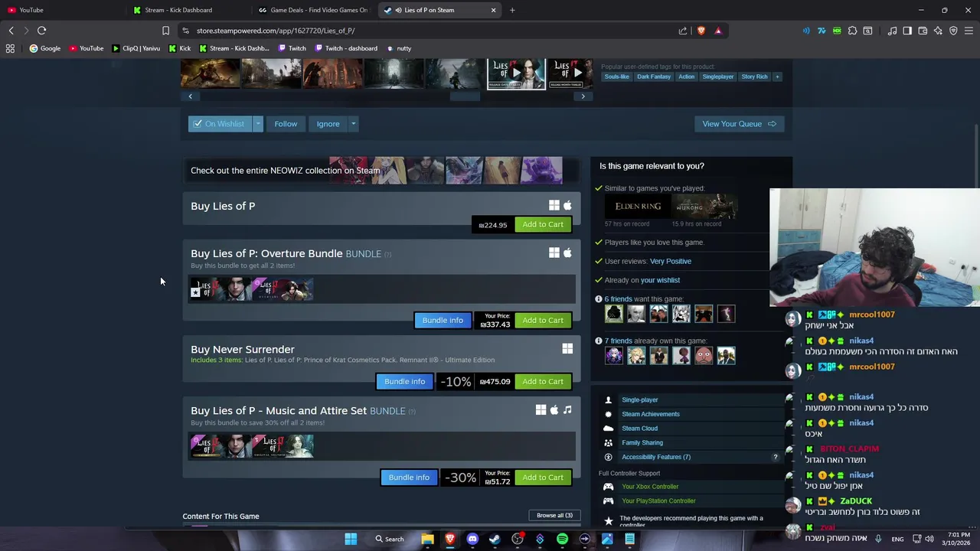Add Never Surrender bundle to cart
This screenshot has width=980, height=551.
pyautogui.click(x=543, y=381)
